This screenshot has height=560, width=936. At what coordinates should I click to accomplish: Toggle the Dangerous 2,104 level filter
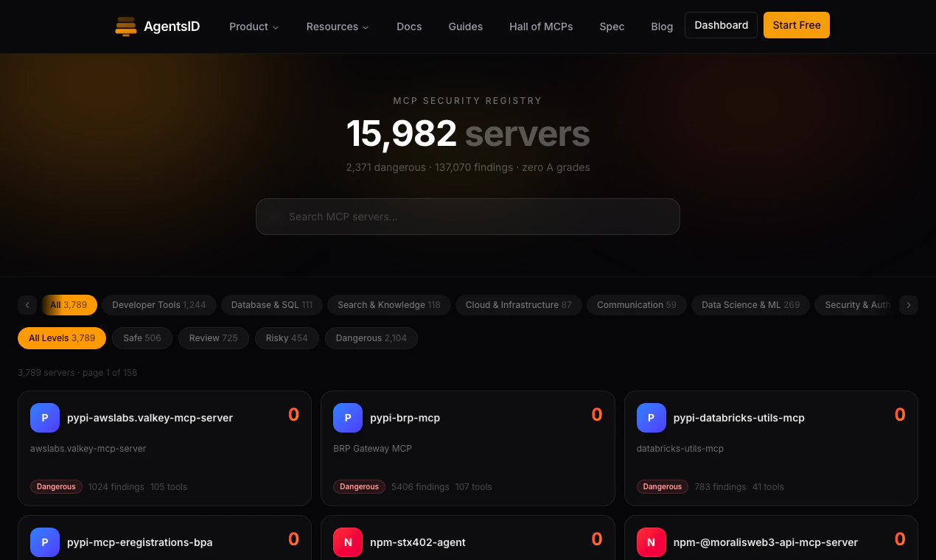tap(371, 338)
